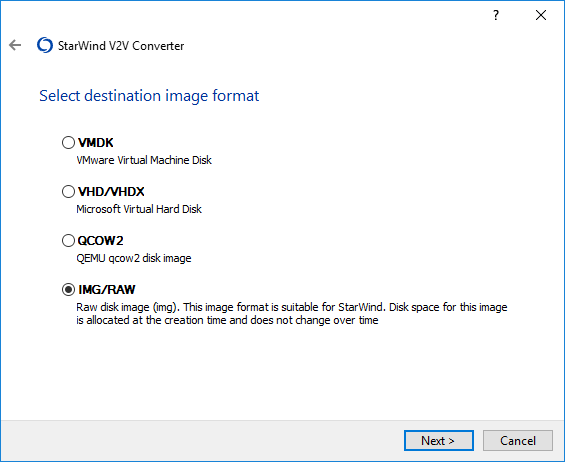This screenshot has height=462, width=565.
Task: Open help with the question mark icon
Action: click(x=496, y=15)
